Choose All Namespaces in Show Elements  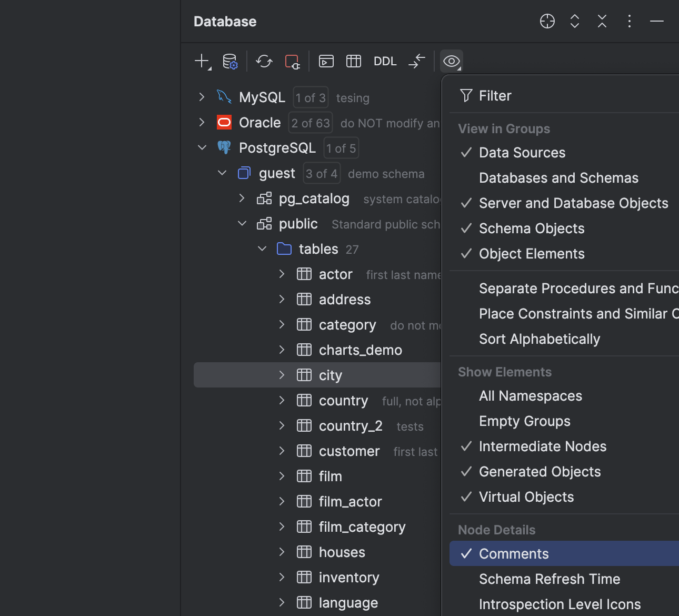(530, 395)
